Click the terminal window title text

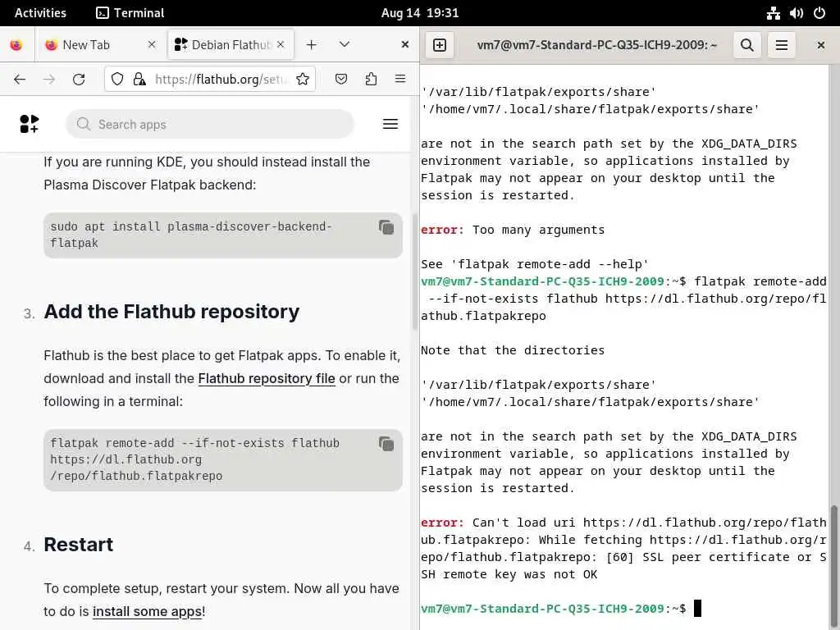tap(597, 45)
